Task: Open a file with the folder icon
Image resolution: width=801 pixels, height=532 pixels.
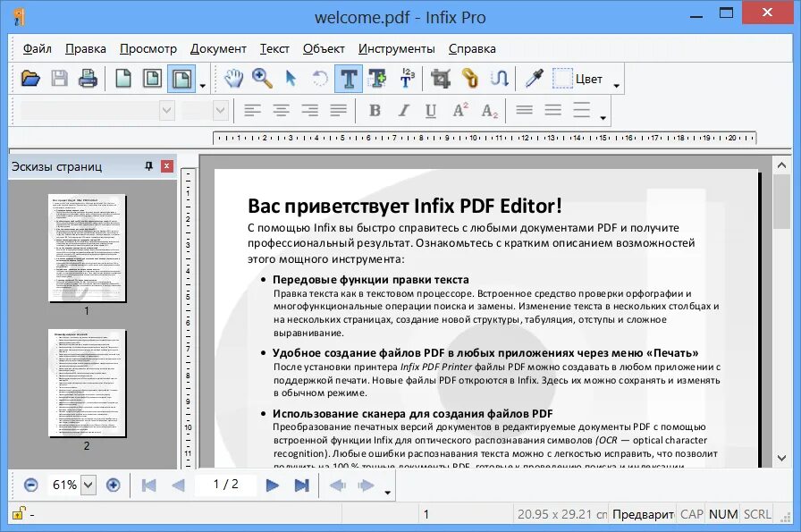Action: pyautogui.click(x=30, y=79)
